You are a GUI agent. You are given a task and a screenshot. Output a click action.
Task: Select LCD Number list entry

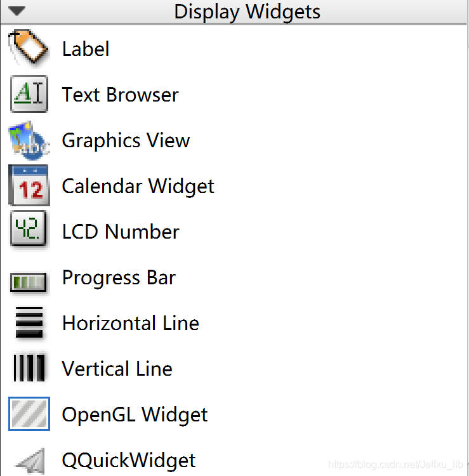tap(121, 232)
